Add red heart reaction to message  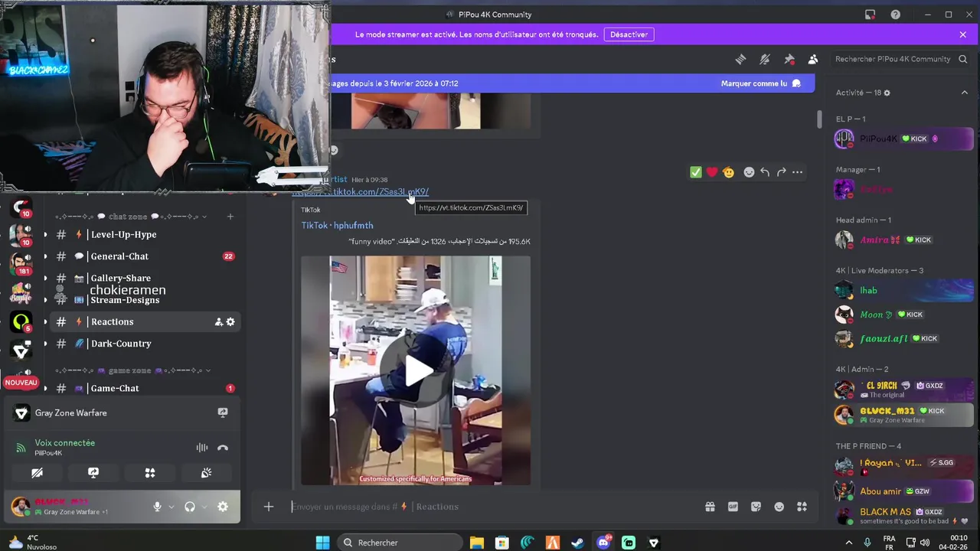(712, 172)
